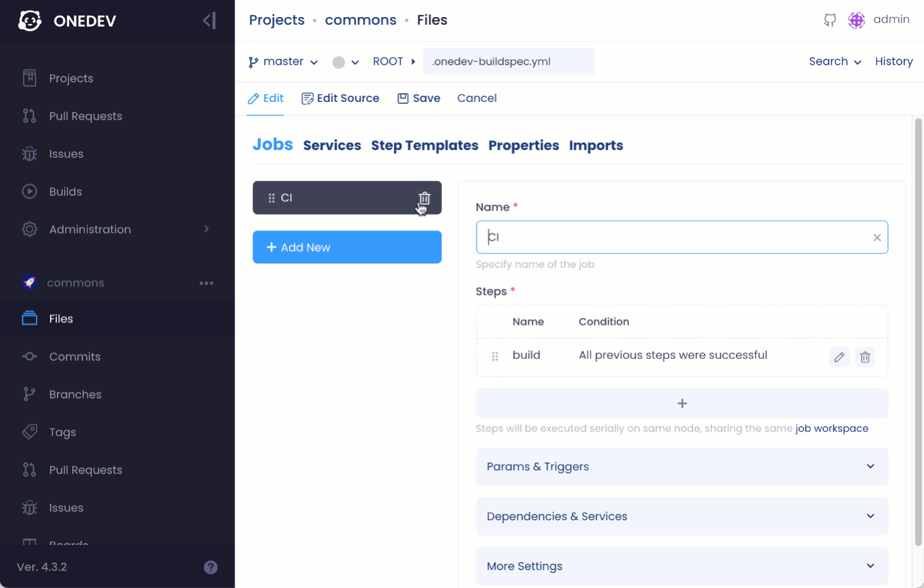Click the CI job drag handle
The image size is (924, 588).
[271, 198]
